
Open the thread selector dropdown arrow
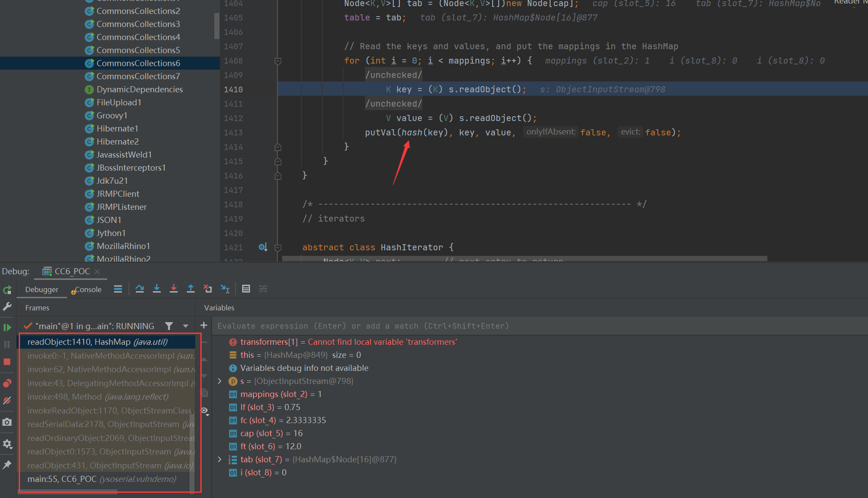pos(186,326)
